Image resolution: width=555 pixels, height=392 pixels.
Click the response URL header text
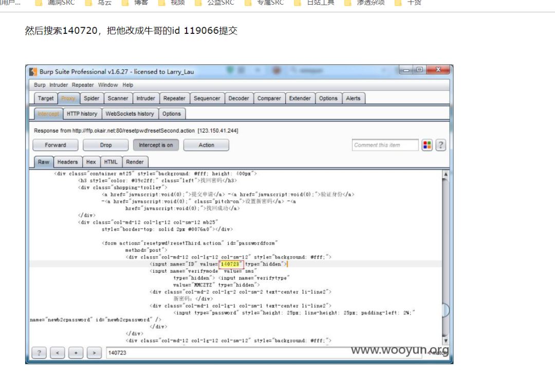[x=136, y=130]
